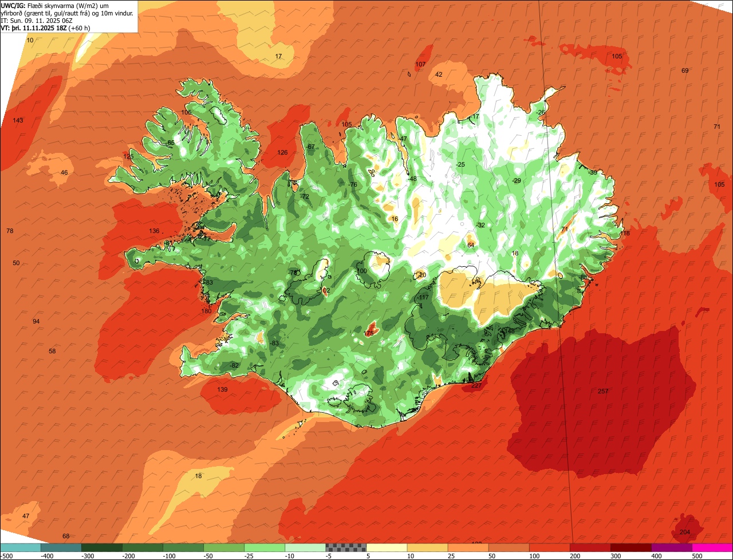Click the map value '107' north of Iceland
The height and width of the screenshot is (560, 733).
(x=421, y=64)
